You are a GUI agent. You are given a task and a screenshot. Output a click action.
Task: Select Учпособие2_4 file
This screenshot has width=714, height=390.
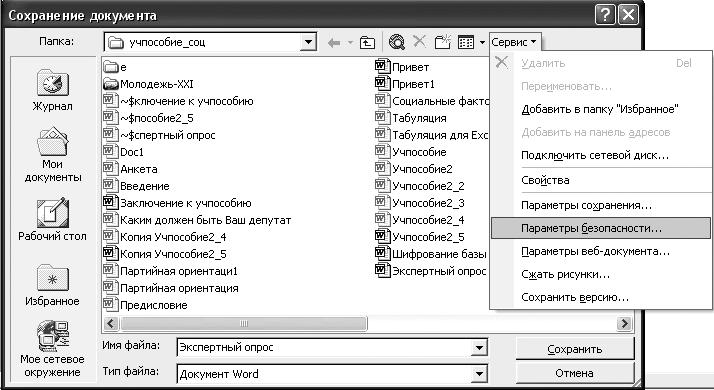coord(420,220)
